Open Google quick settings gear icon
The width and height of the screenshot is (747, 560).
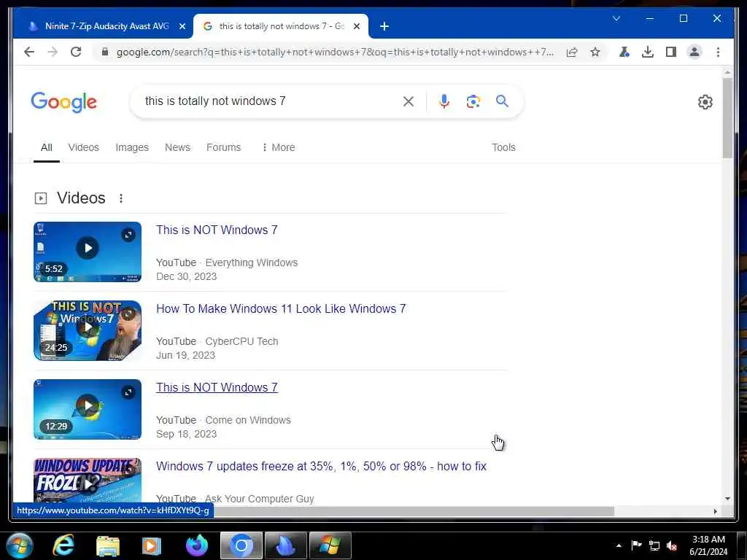pos(705,102)
